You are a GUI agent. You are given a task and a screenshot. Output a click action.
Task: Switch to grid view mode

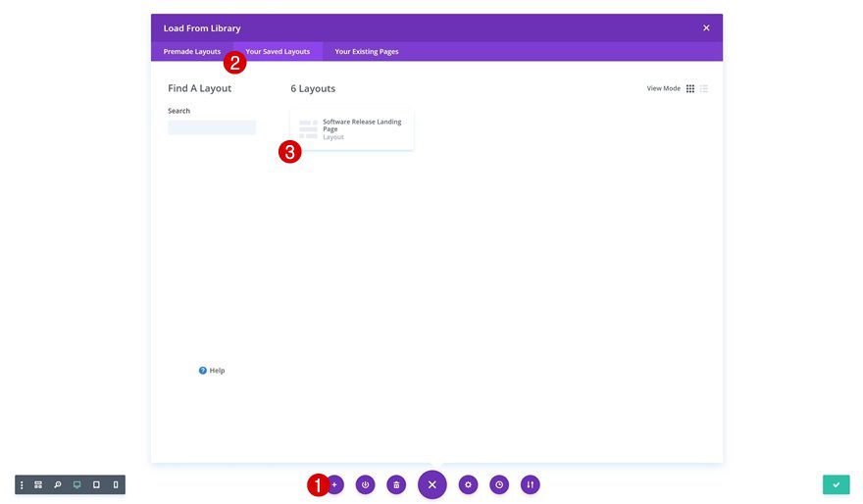pos(690,88)
